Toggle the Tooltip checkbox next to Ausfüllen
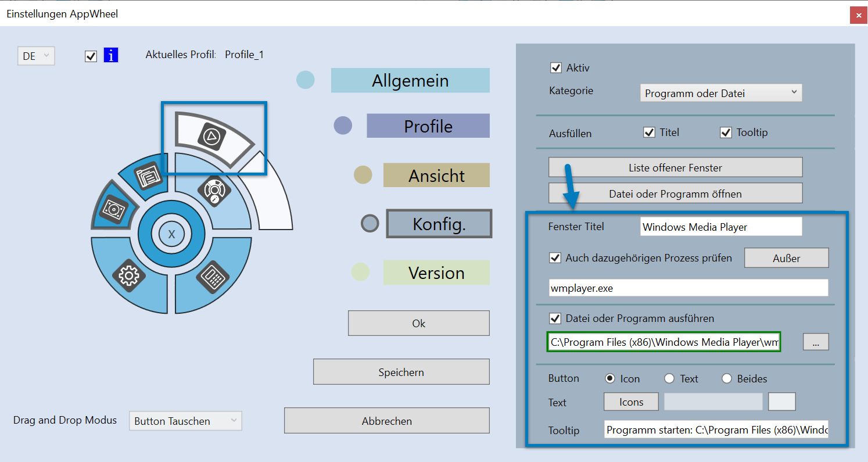 click(x=726, y=132)
